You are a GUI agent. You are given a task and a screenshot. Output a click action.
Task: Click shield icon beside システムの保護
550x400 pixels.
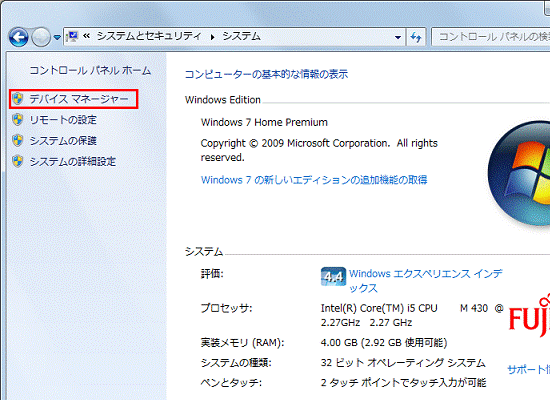18,140
